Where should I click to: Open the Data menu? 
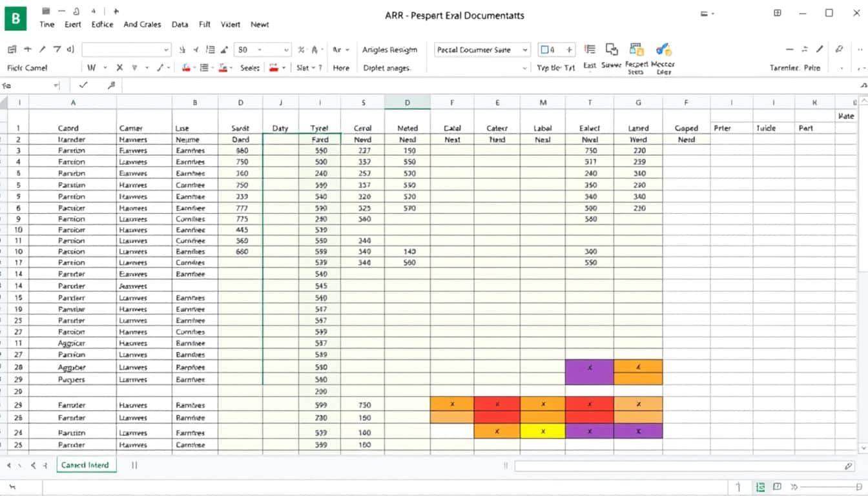180,25
